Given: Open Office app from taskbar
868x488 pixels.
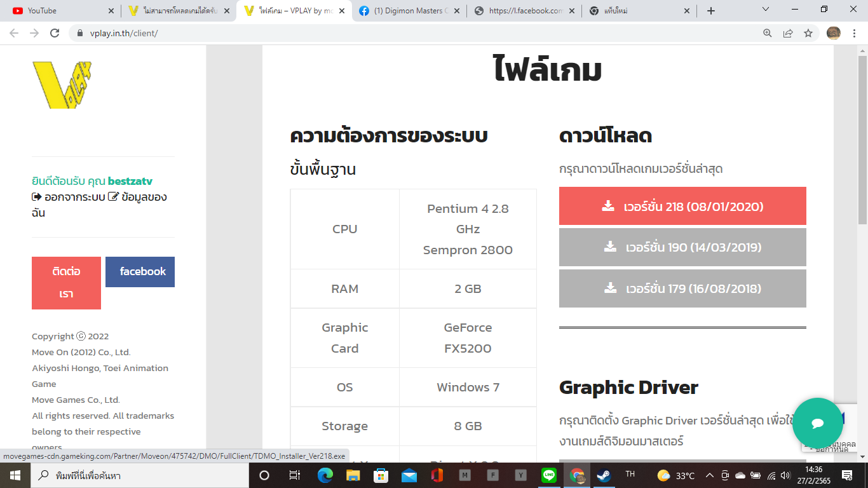Looking at the screenshot, I should click(437, 475).
